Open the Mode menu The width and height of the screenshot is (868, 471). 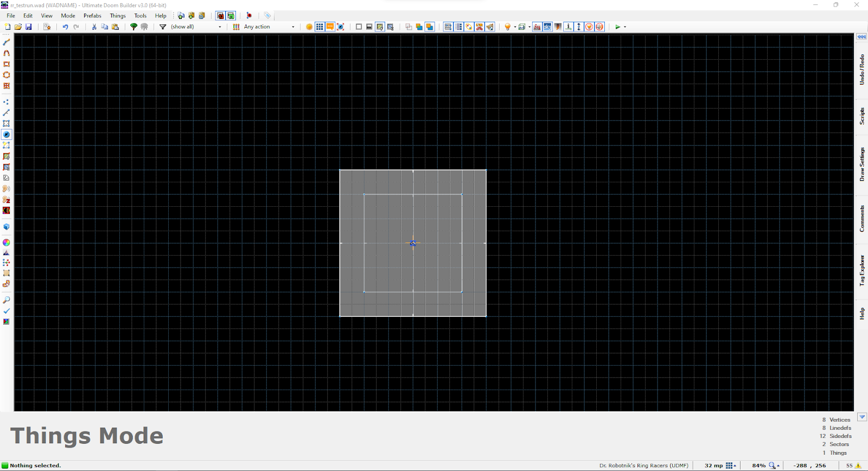click(x=68, y=16)
